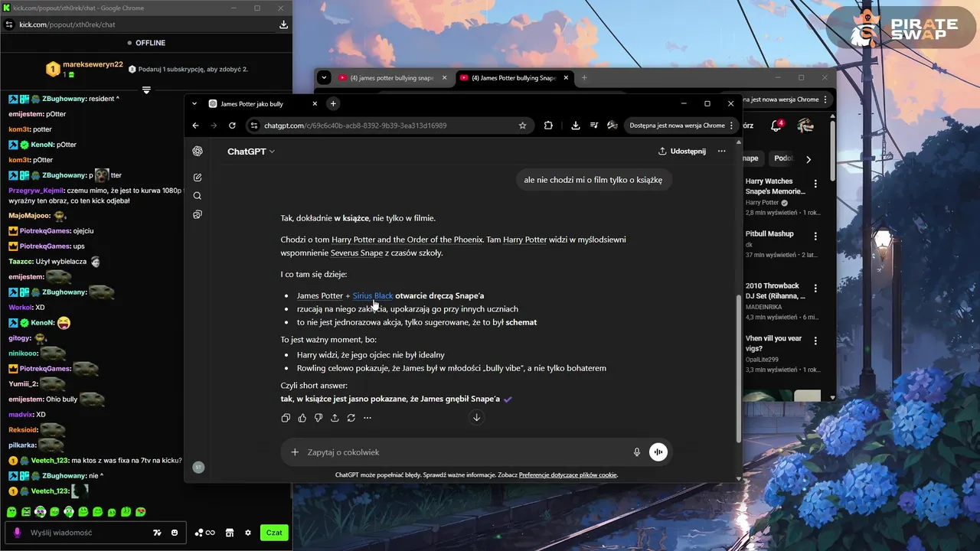Image resolution: width=980 pixels, height=551 pixels.
Task: Open Chrome profile avatar in ChatGPT window
Action: point(612,126)
